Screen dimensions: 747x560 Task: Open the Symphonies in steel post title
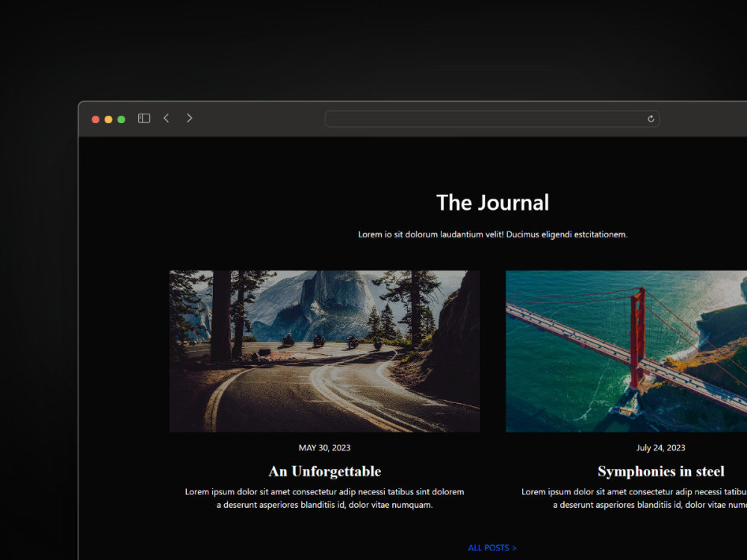[661, 471]
